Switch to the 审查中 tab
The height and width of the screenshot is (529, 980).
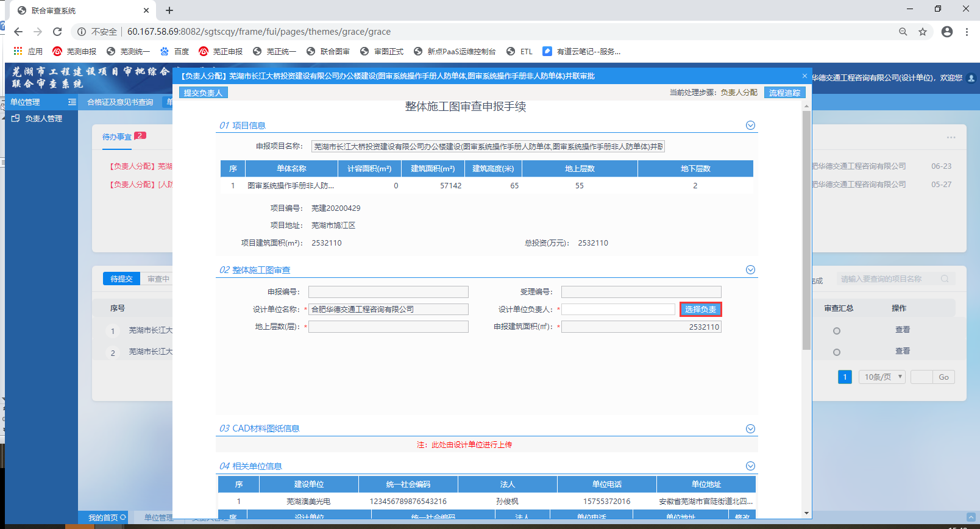pyautogui.click(x=158, y=279)
